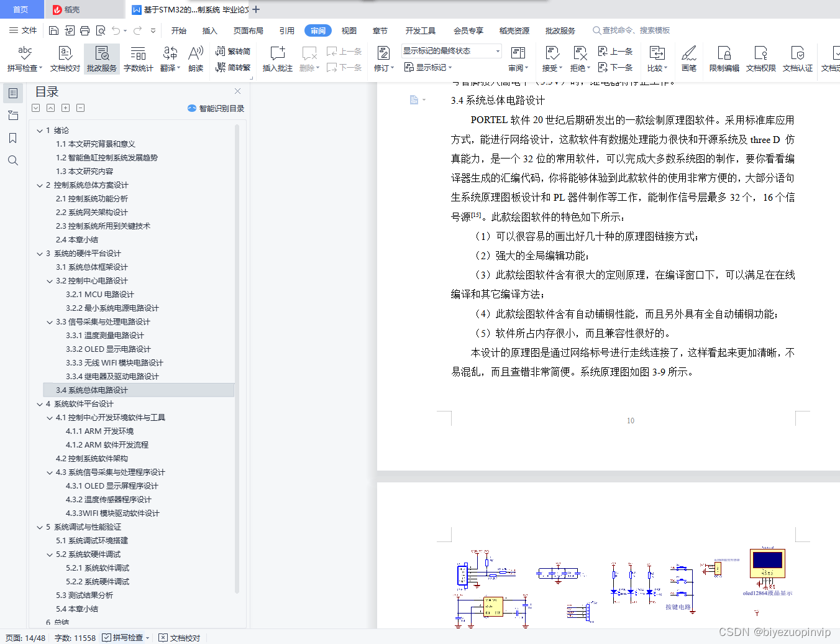Screen dimensions: 840x644
Task: Collapse the 1 绪论 outline section
Action: coord(40,131)
